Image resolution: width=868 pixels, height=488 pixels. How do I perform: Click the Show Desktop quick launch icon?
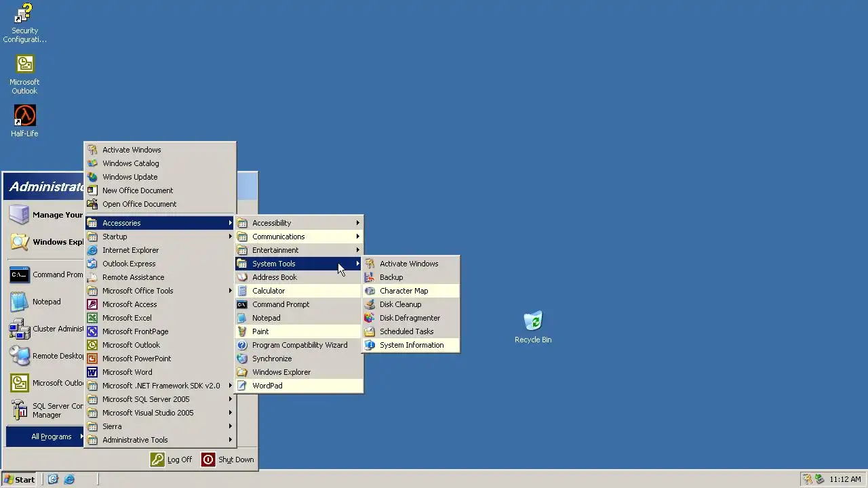pyautogui.click(x=53, y=479)
